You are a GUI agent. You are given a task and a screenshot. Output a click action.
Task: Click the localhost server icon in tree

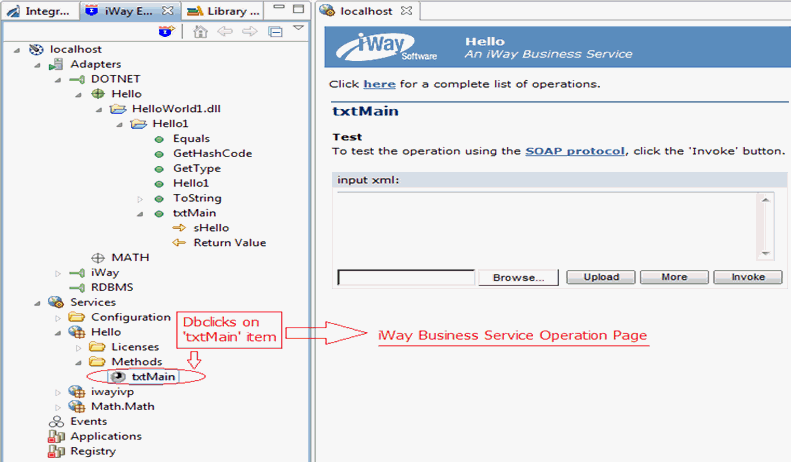[x=36, y=49]
